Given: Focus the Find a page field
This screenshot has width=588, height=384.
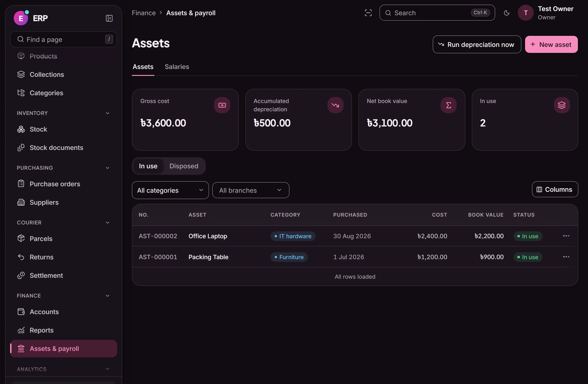Looking at the screenshot, I should pos(63,39).
